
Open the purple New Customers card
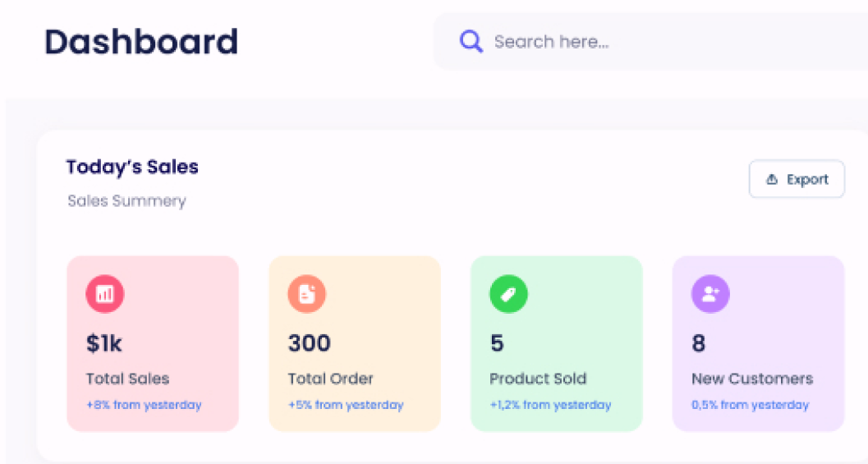click(x=759, y=343)
